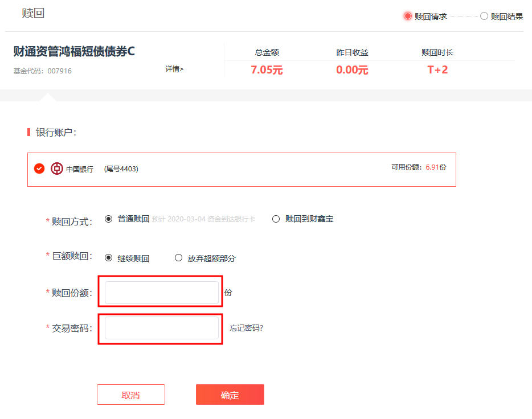The image size is (532, 419).
Task: Click the 总金额 column header
Action: tap(267, 52)
